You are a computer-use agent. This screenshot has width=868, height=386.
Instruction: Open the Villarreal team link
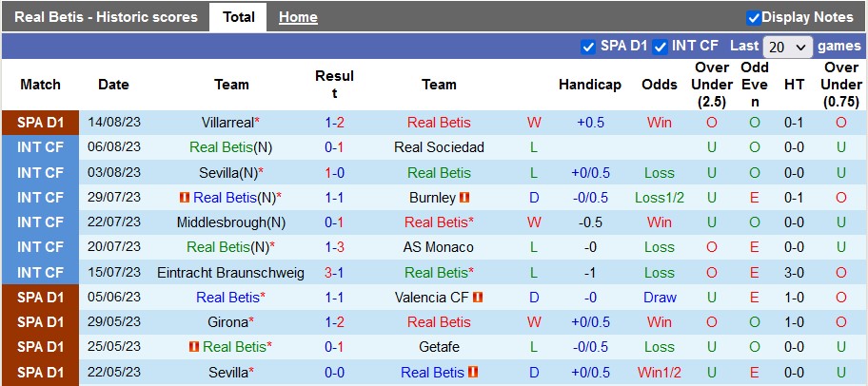(227, 123)
